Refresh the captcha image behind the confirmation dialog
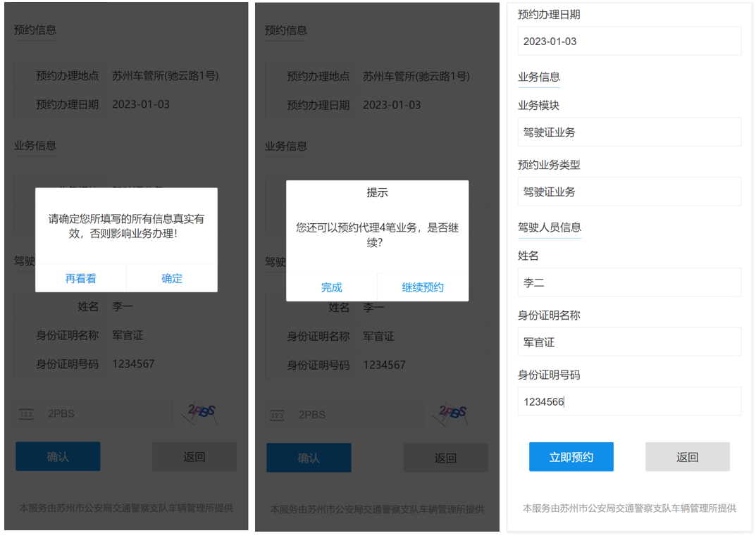This screenshot has width=756, height=538. [x=198, y=413]
